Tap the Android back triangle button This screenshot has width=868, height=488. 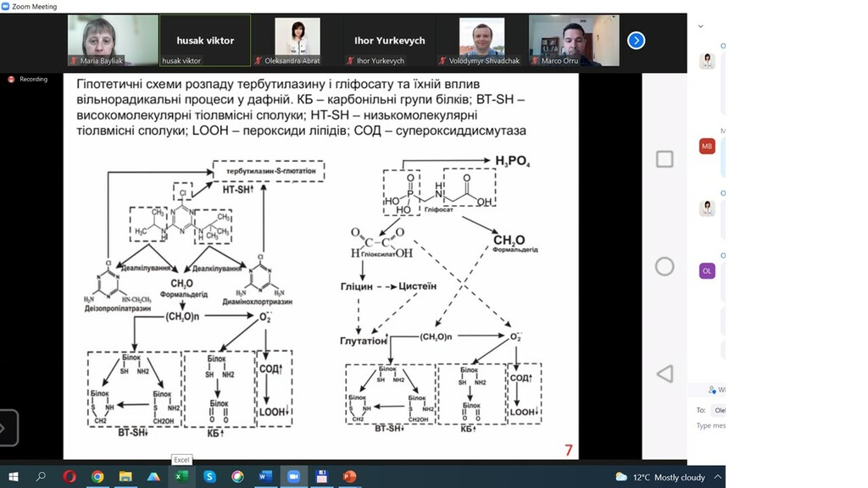pos(665,374)
